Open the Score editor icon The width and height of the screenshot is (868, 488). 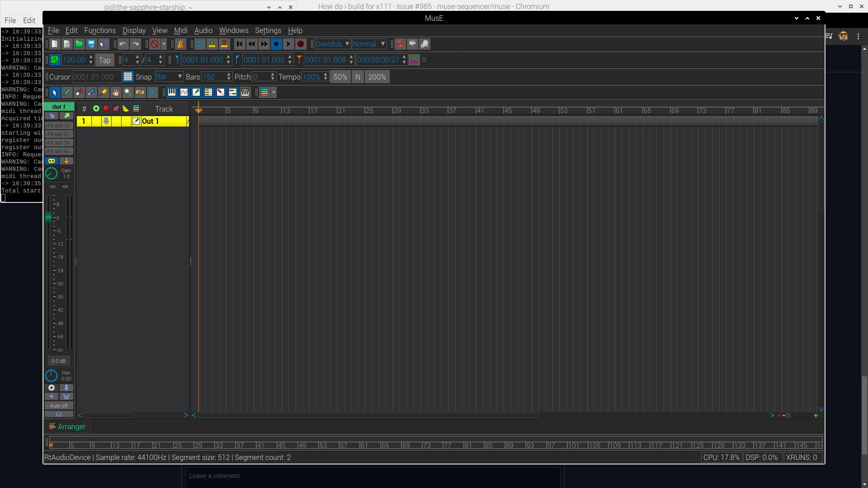184,92
